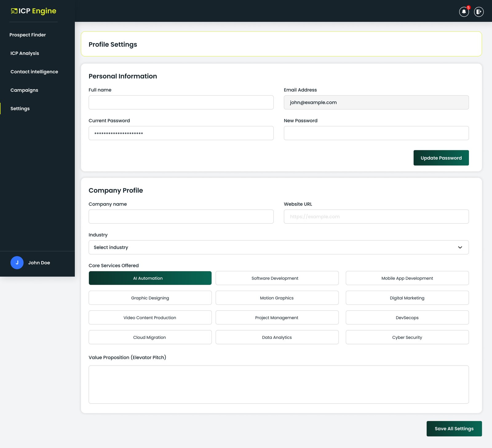
Task: Select Motion Graphics service
Action: (277, 298)
